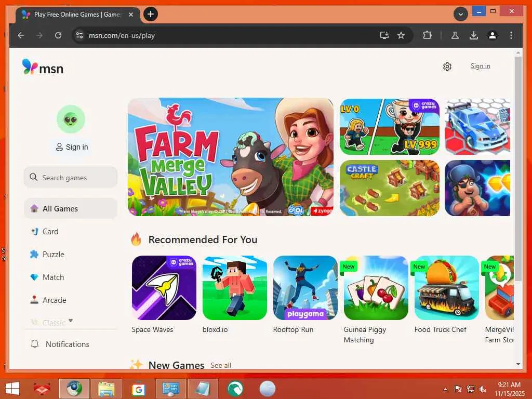Open the pirate gems game thumbnail
Viewport: 532px width, 399px height.
pos(477,188)
